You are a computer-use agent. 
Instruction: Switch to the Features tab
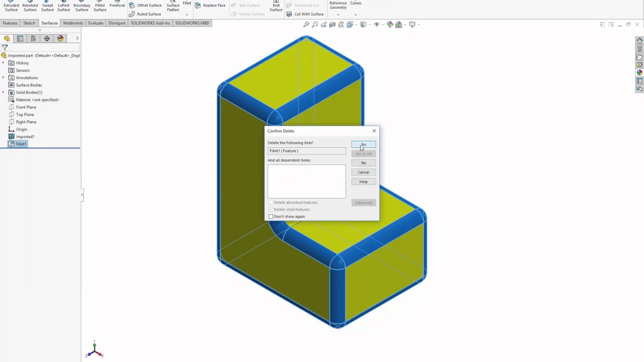click(10, 23)
